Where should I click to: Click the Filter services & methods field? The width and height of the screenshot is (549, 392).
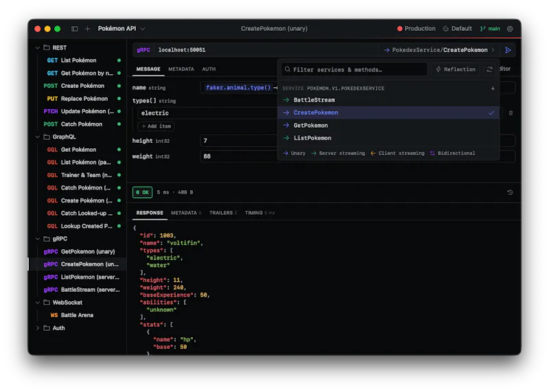coord(354,69)
